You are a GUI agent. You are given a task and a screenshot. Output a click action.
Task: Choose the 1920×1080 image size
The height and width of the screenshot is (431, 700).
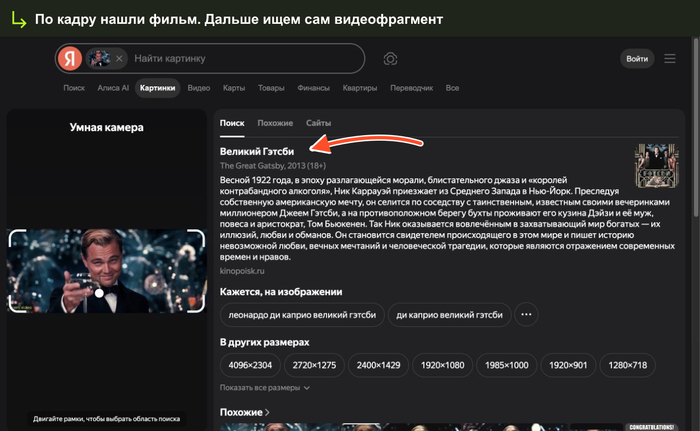[x=442, y=365]
